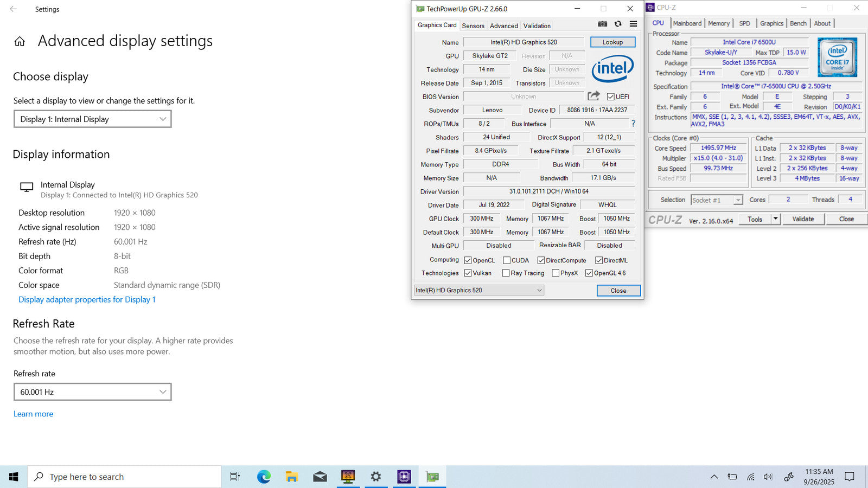Click the taskbar search box
This screenshot has height=488, width=868.
coord(125,477)
